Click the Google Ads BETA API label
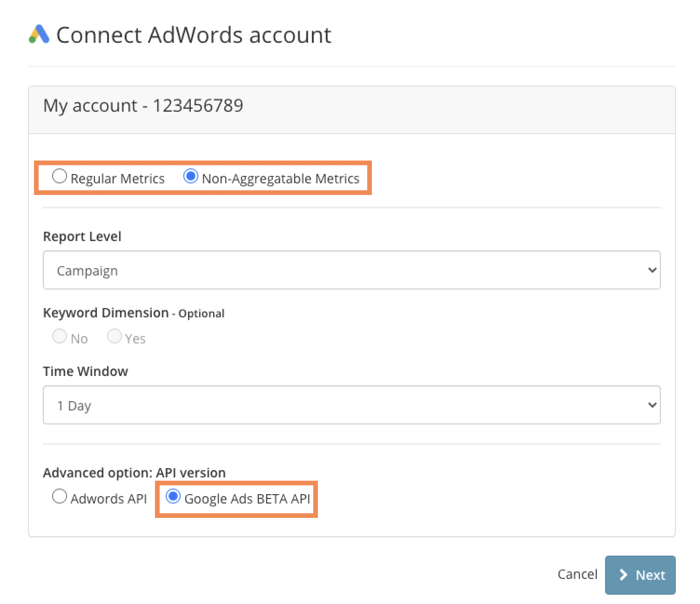The width and height of the screenshot is (700, 604). (247, 499)
